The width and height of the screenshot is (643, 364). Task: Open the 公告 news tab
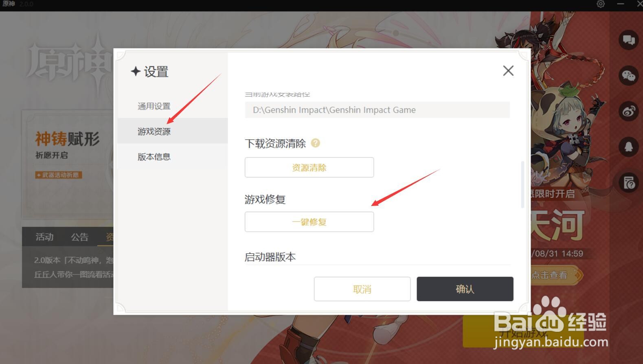click(x=79, y=237)
